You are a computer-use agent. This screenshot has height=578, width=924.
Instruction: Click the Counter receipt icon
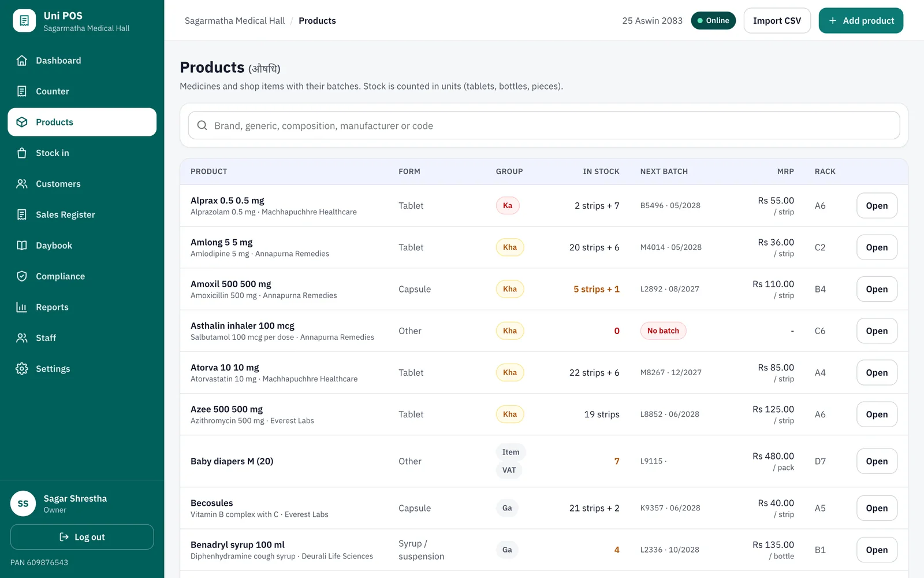click(x=22, y=91)
